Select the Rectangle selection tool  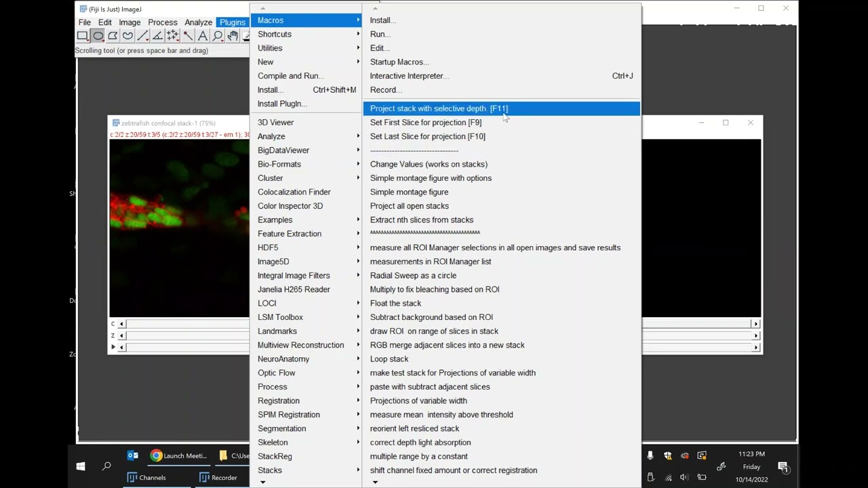(x=83, y=36)
